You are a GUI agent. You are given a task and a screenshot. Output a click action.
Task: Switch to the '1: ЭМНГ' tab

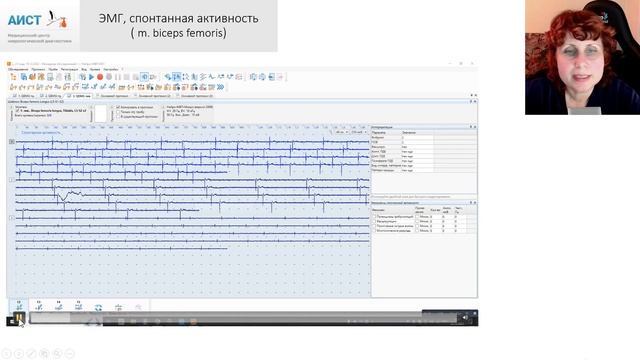coord(23,96)
